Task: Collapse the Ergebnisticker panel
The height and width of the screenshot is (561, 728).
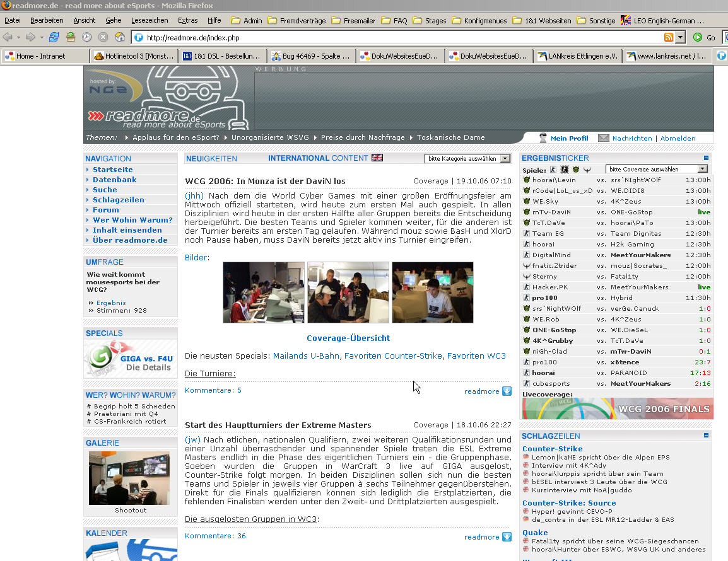Action: pyautogui.click(x=706, y=158)
